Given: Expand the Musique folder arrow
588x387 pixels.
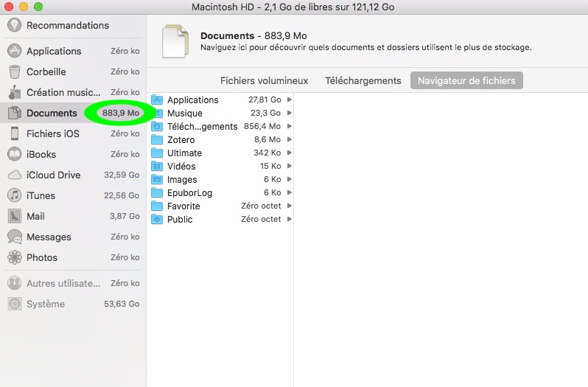Looking at the screenshot, I should pos(289,113).
